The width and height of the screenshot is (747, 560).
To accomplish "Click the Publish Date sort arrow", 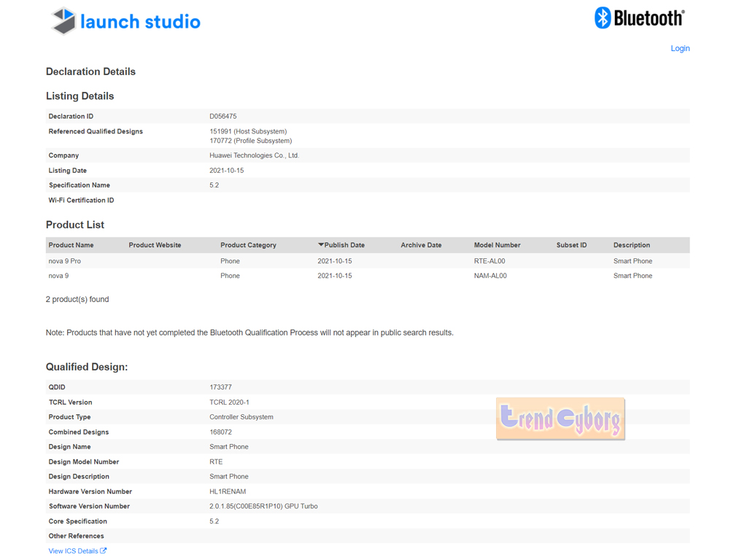I will [321, 245].
